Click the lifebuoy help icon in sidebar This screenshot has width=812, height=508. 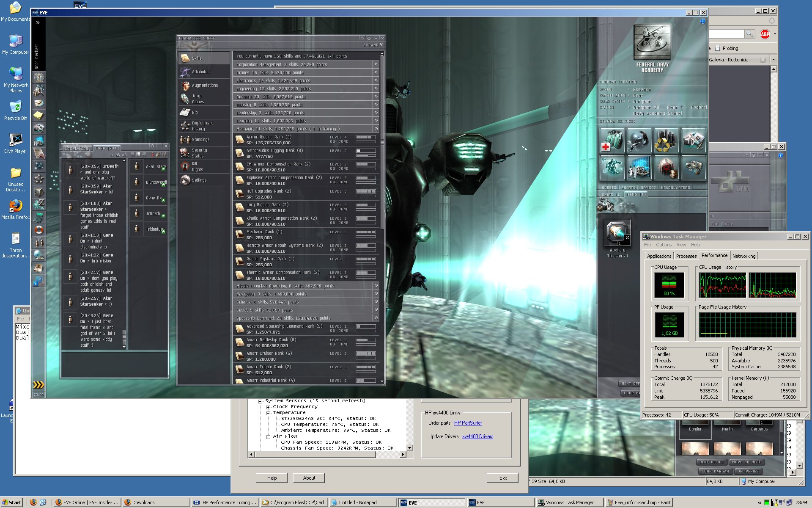39,230
